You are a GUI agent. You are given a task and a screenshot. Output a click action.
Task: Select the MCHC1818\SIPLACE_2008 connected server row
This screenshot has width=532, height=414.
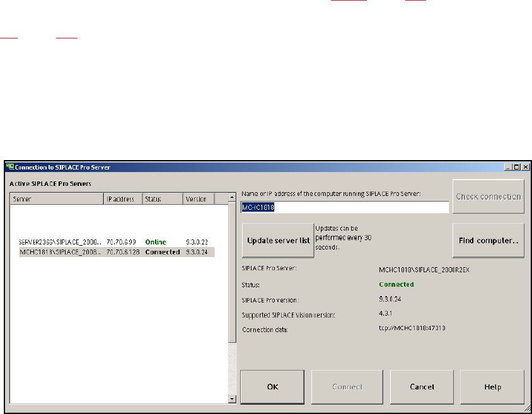click(117, 252)
